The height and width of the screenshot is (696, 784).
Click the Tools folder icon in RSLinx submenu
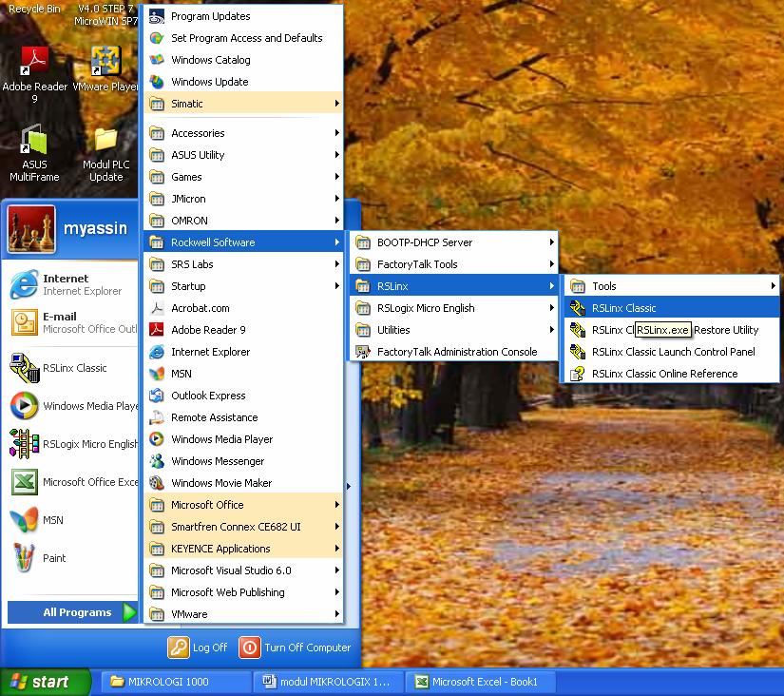click(x=578, y=286)
